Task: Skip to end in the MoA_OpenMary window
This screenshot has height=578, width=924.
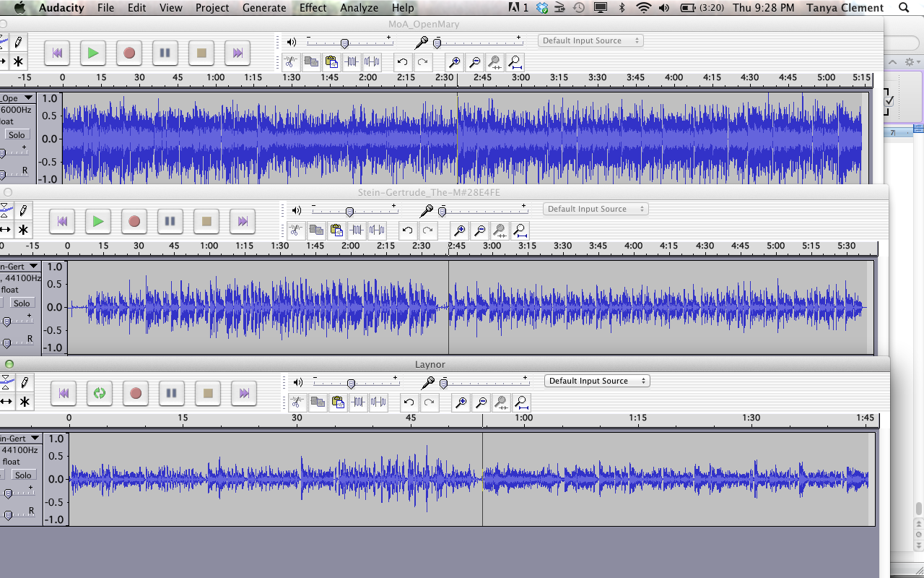Action: (x=237, y=53)
